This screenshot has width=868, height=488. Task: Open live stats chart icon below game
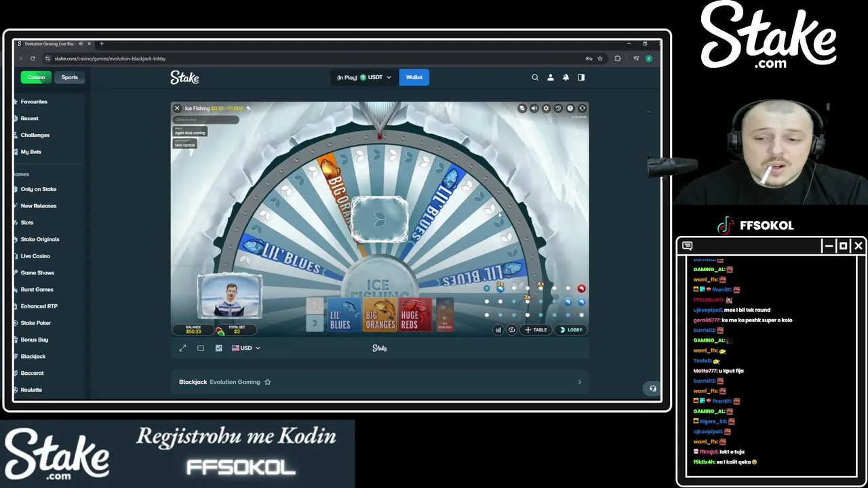tap(218, 348)
